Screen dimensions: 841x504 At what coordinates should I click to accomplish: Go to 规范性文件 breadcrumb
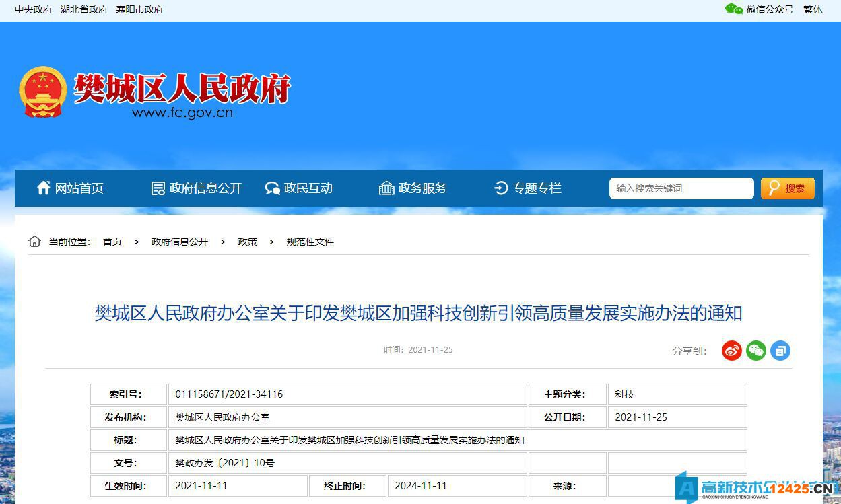(310, 242)
